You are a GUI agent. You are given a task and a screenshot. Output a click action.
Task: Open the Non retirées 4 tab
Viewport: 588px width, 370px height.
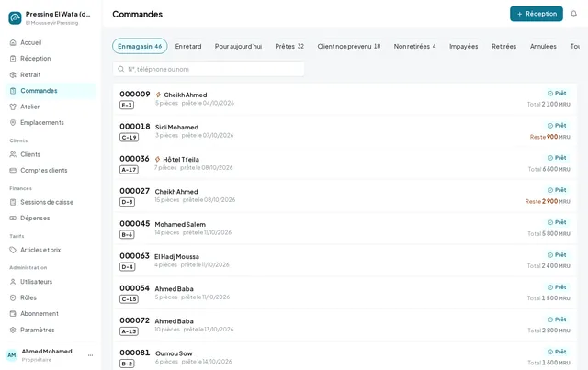tap(414, 46)
